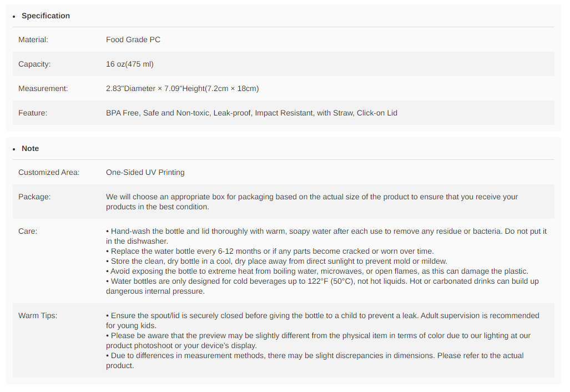Click the Care row label
This screenshot has width=570, height=392.
point(28,231)
